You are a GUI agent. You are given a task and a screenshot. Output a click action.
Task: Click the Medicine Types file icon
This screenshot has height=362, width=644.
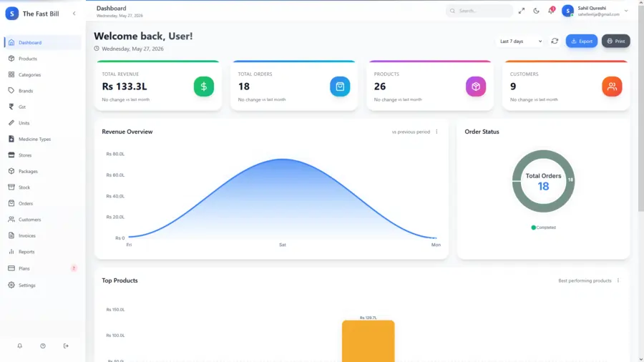(11, 139)
